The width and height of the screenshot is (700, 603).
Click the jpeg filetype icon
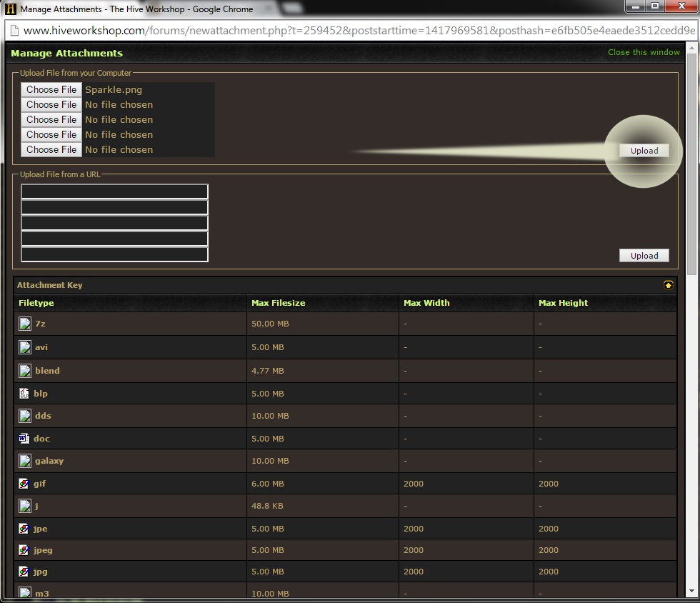pyautogui.click(x=24, y=550)
